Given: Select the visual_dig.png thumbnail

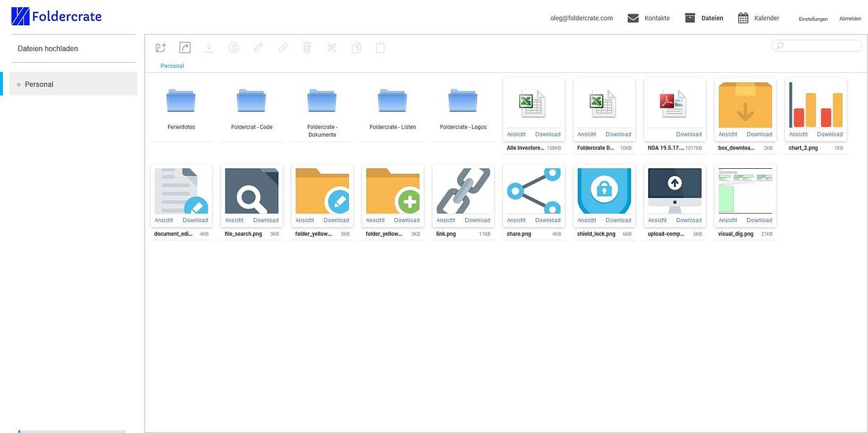Looking at the screenshot, I should 745,191.
